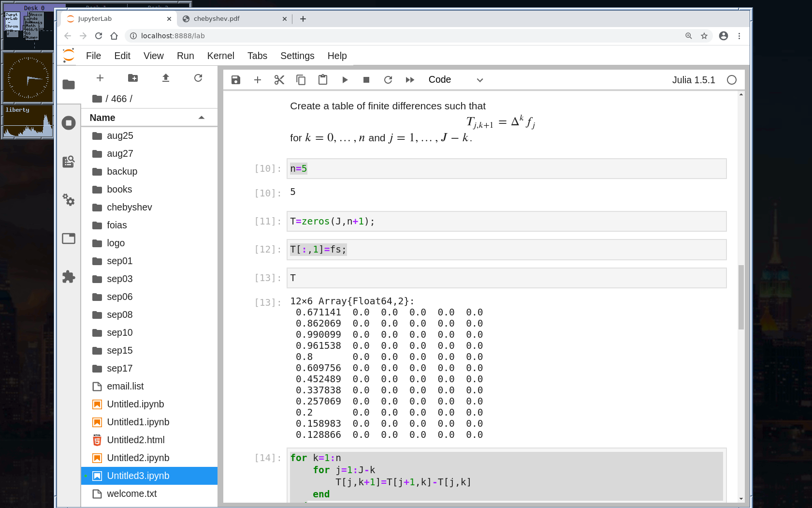
Task: Open the Extension Manager puzzle icon
Action: 69,277
